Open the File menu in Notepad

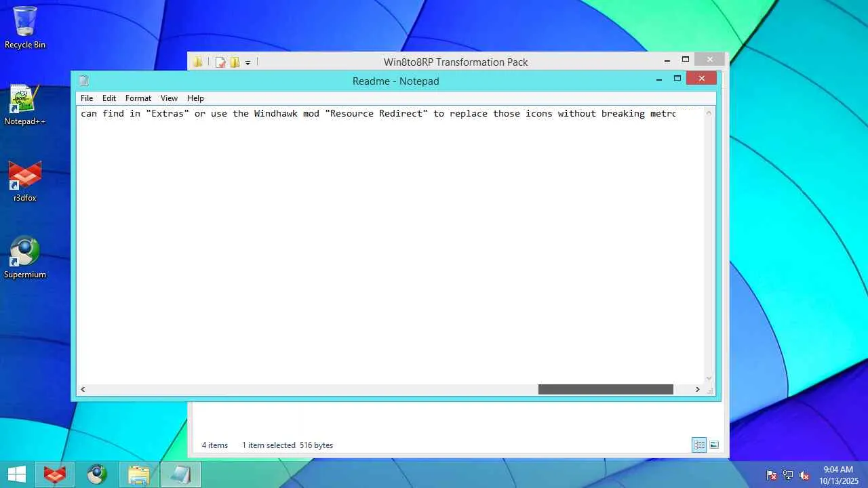coord(87,98)
